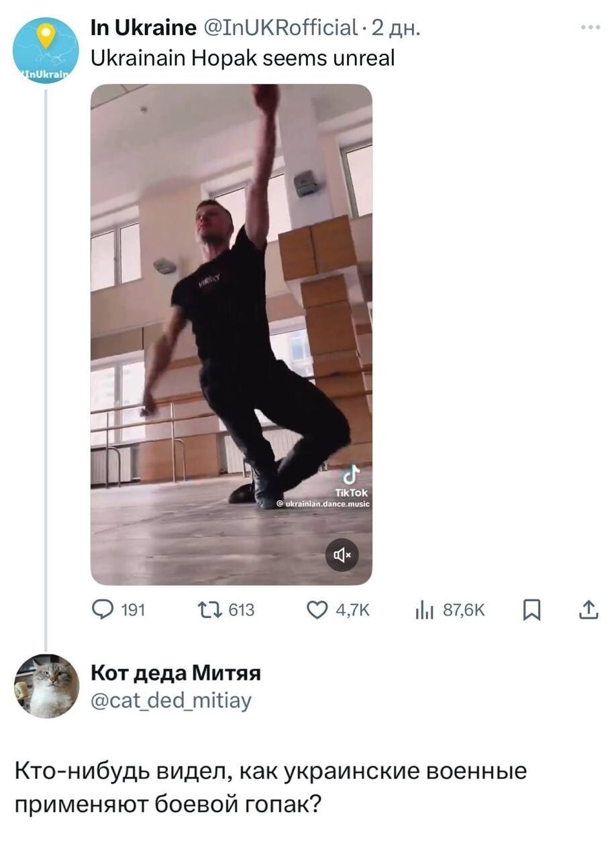View analytics via bar chart icon
This screenshot has width=616, height=859.
pos(425,609)
